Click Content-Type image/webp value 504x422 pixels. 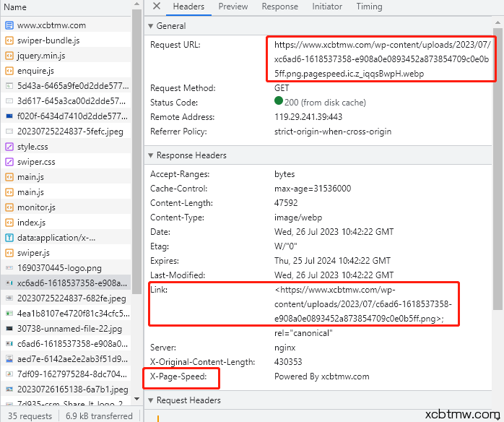coord(298,218)
